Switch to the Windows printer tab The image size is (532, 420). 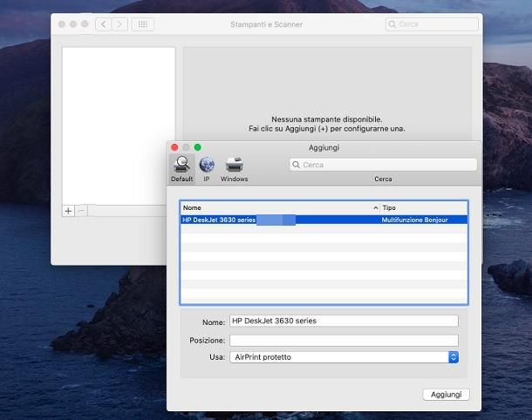[x=234, y=165]
